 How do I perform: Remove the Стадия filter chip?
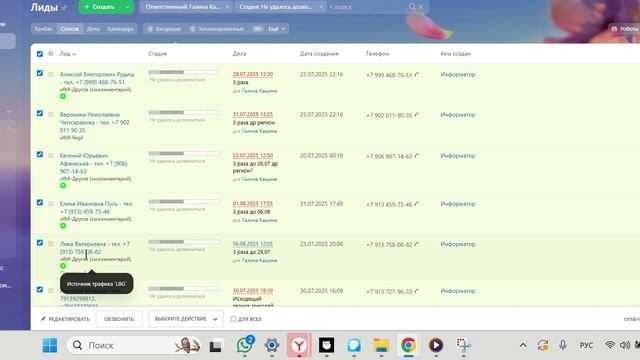coord(321,7)
